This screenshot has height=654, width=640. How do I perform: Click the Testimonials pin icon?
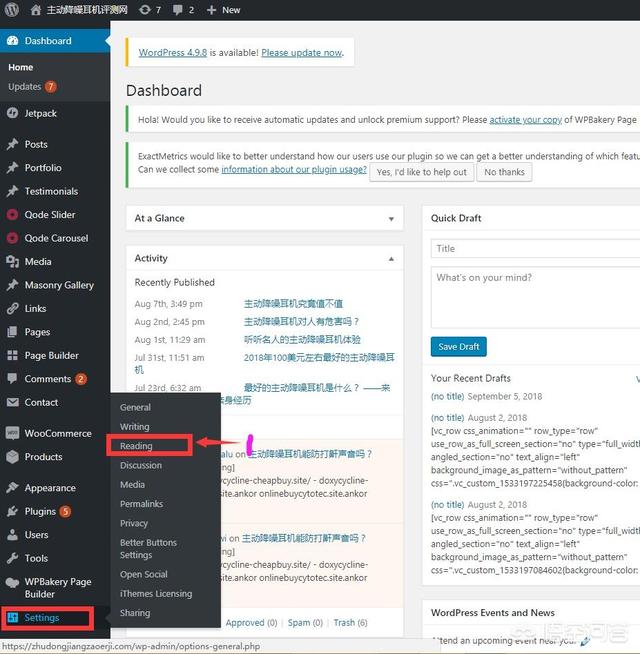tap(13, 191)
